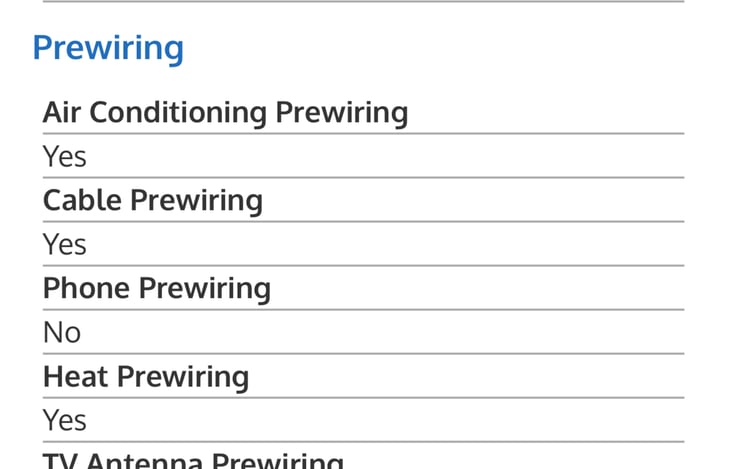
Task: Click the word Cable in second label
Action: click(x=82, y=200)
